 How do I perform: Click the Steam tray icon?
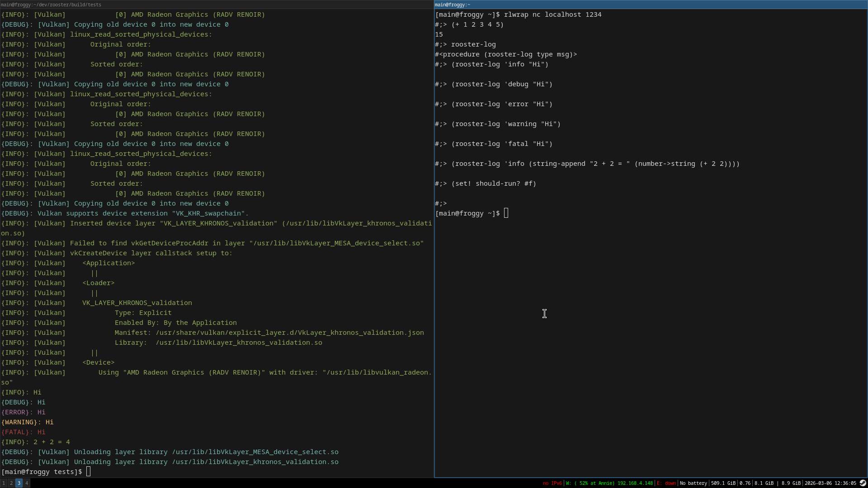(x=863, y=483)
